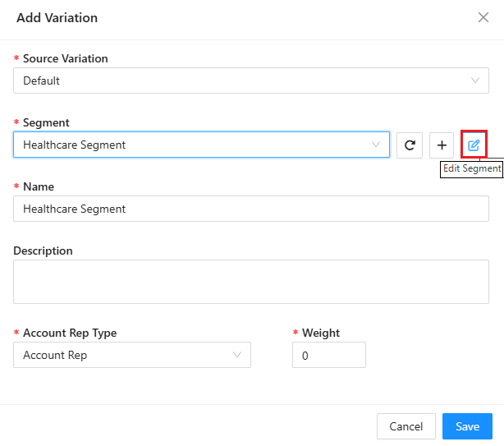Click the Edit Segment pencil icon
The width and height of the screenshot is (504, 446).
(x=474, y=145)
